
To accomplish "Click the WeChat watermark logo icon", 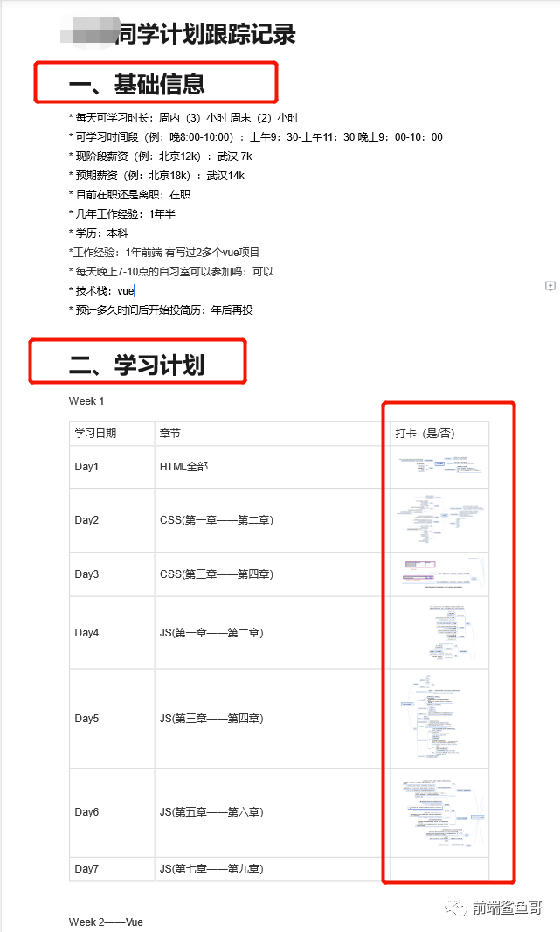I will [x=456, y=908].
